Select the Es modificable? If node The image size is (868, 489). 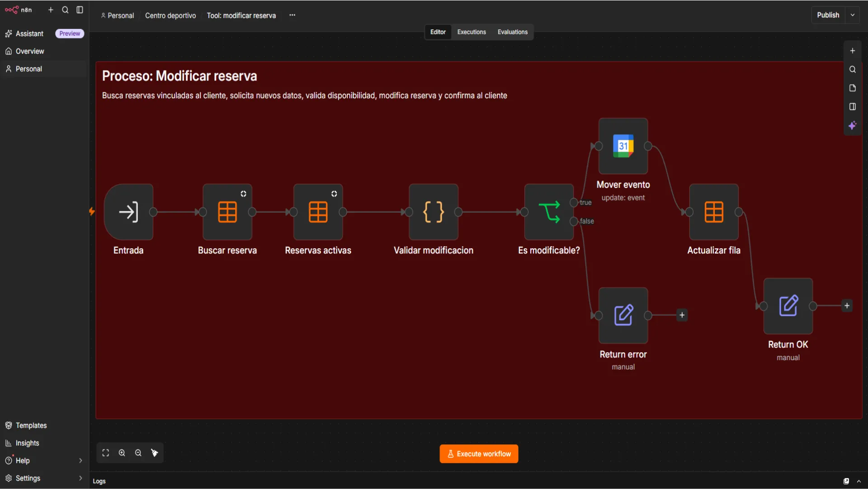point(549,212)
